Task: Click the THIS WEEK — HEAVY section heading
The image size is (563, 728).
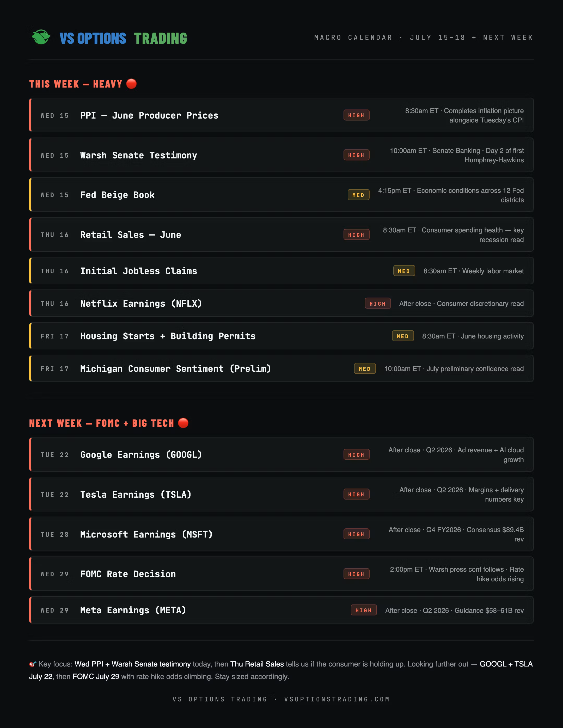Action: (76, 84)
